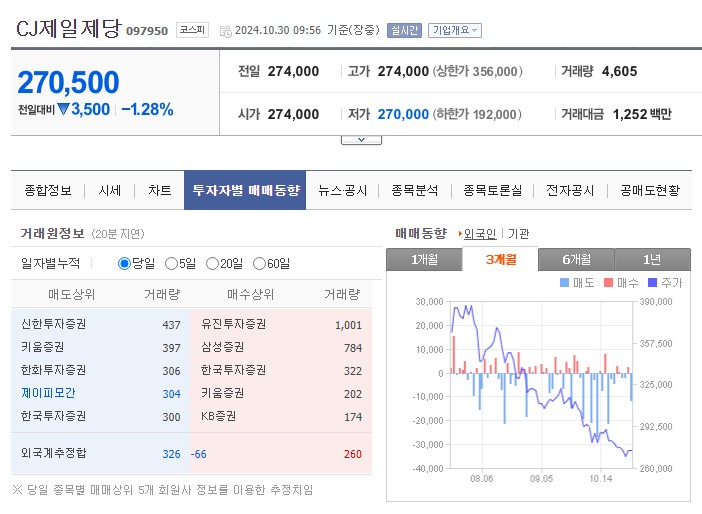
Task: Click the net foreign value -66
Action: click(x=198, y=454)
